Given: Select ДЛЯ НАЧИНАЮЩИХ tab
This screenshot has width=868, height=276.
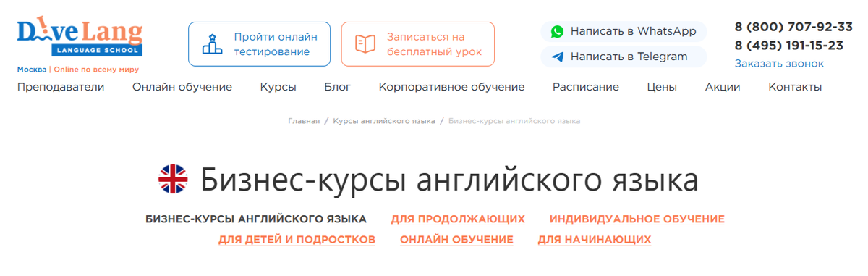Looking at the screenshot, I should (595, 239).
